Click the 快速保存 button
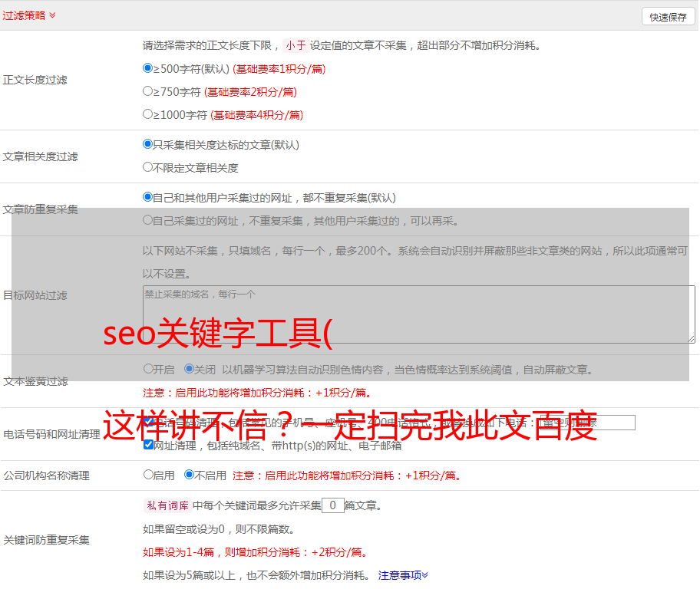700x589 pixels. pos(669,17)
